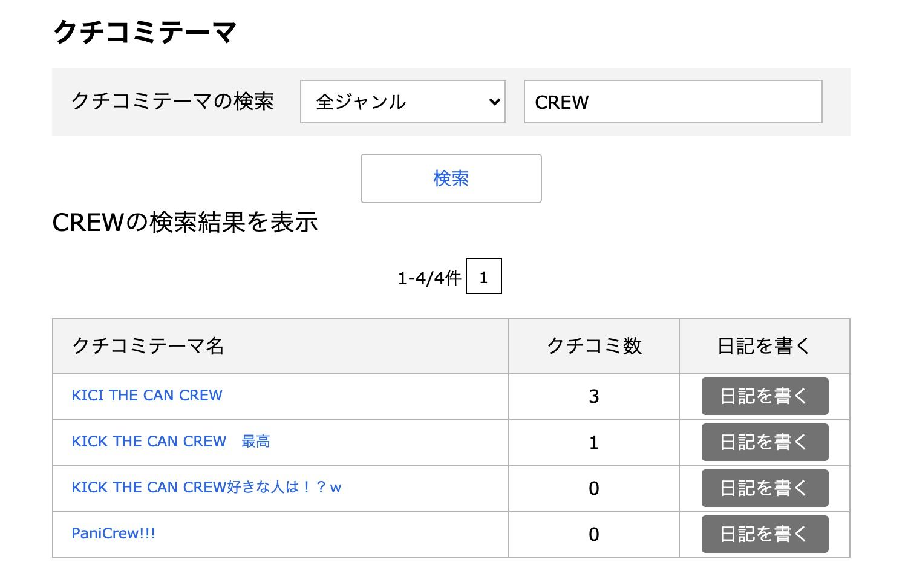This screenshot has width=911, height=588.
Task: Click the クチコミテーマ page title
Action: pos(145,31)
